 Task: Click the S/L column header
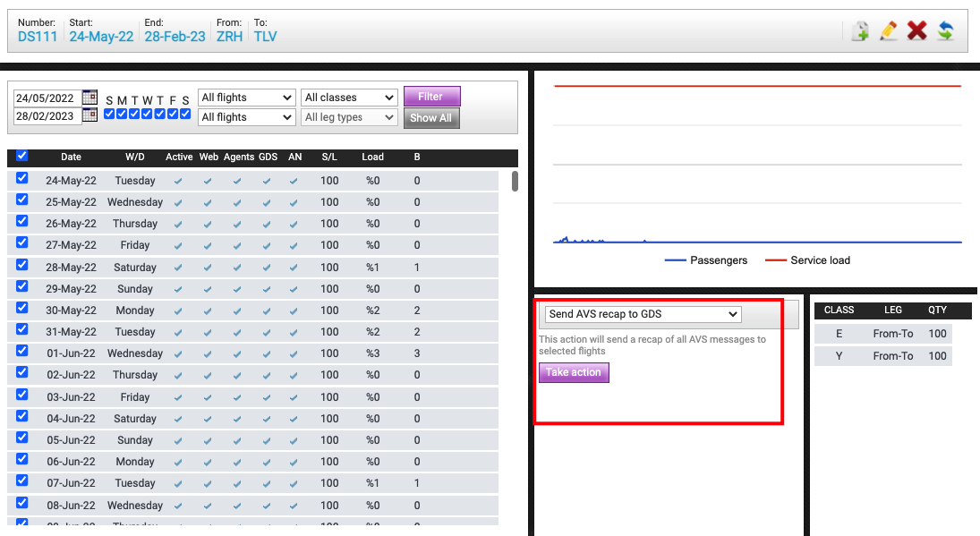(x=329, y=157)
